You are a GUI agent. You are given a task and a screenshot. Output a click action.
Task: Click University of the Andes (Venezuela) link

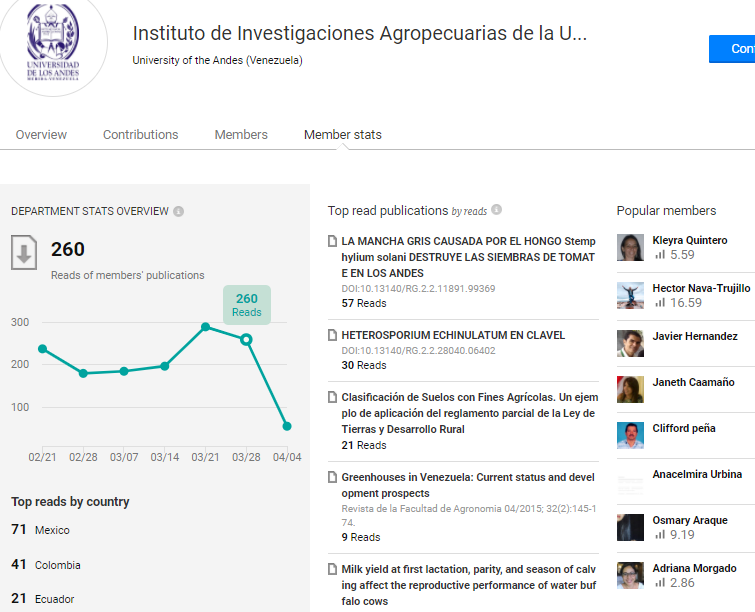(x=217, y=60)
